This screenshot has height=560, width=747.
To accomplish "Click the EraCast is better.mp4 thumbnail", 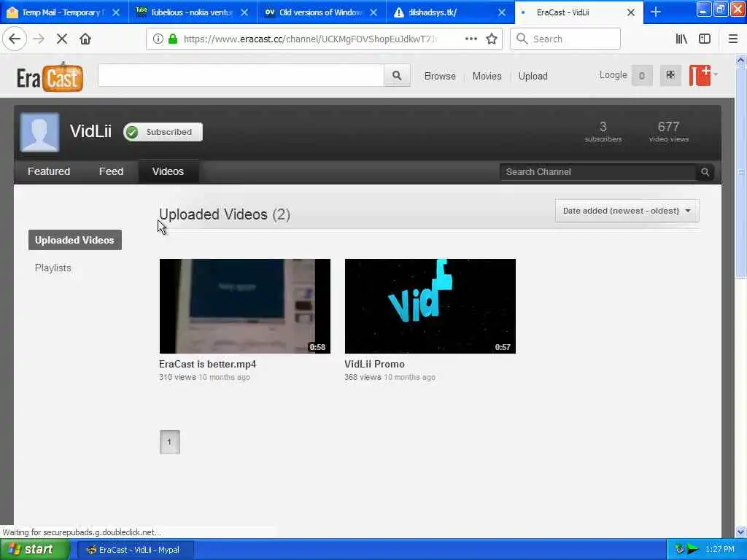I will (245, 306).
